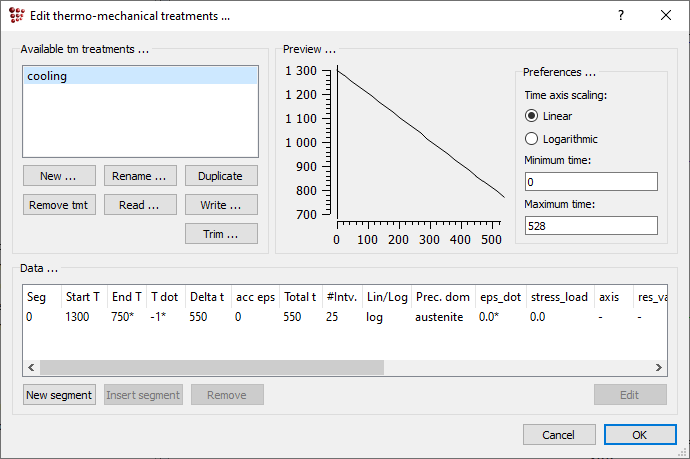Select segment 0 row by its Seg cell
The width and height of the screenshot is (690, 459).
click(x=29, y=317)
